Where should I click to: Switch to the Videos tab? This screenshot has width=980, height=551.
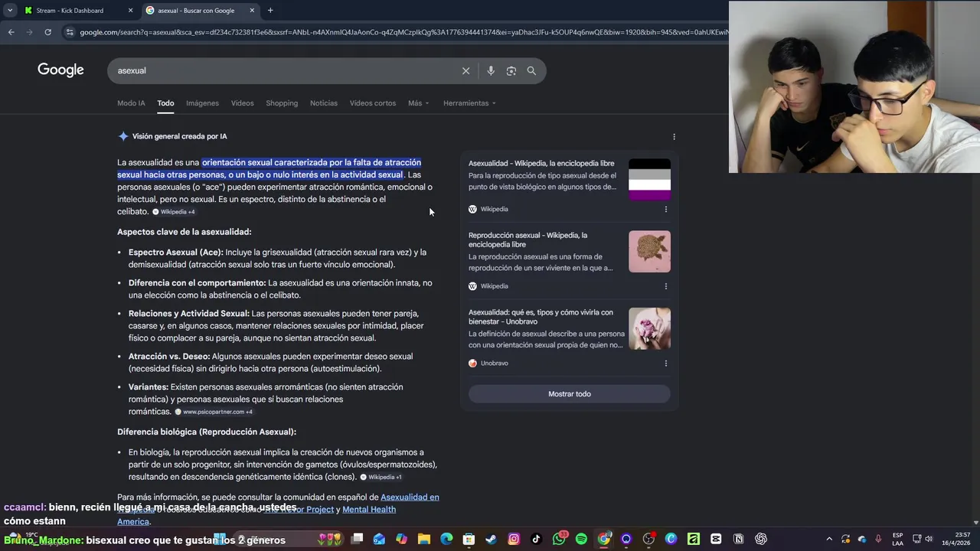[x=242, y=103]
